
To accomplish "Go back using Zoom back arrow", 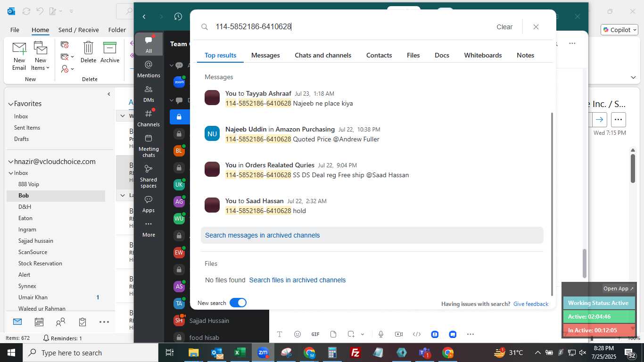I will (x=144, y=16).
